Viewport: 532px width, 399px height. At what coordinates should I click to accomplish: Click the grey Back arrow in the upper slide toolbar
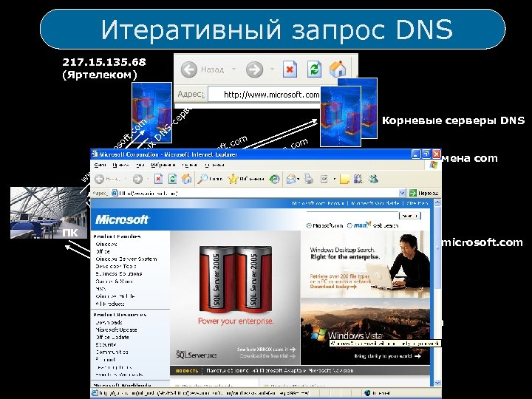coord(189,69)
